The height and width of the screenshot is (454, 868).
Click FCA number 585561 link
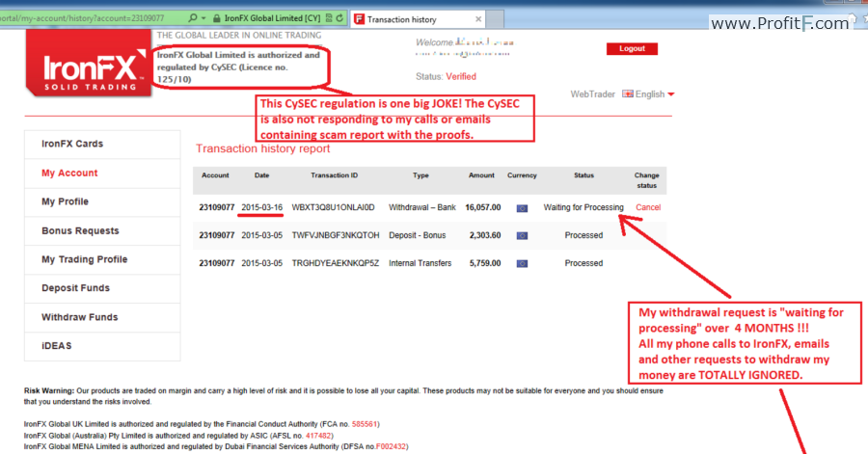point(365,424)
